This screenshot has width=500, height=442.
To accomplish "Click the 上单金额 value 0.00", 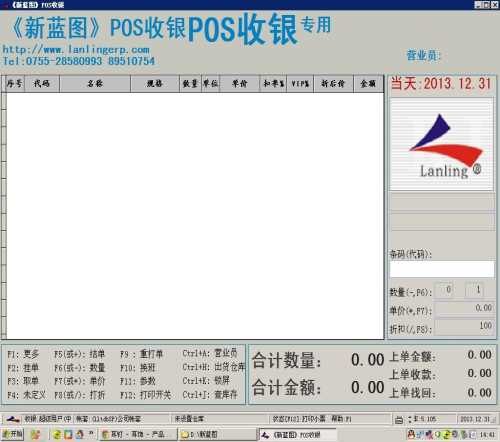I will (479, 355).
